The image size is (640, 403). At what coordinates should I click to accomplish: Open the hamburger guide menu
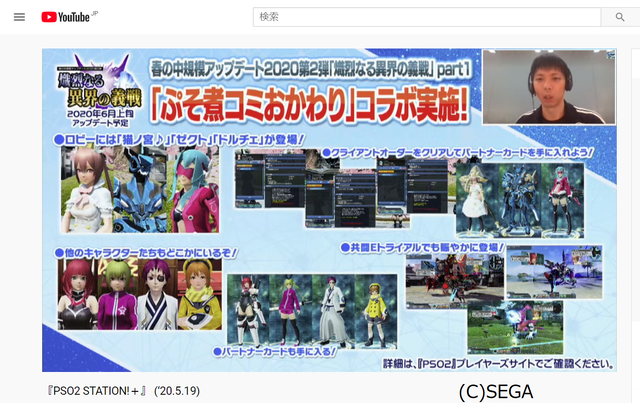click(x=19, y=17)
